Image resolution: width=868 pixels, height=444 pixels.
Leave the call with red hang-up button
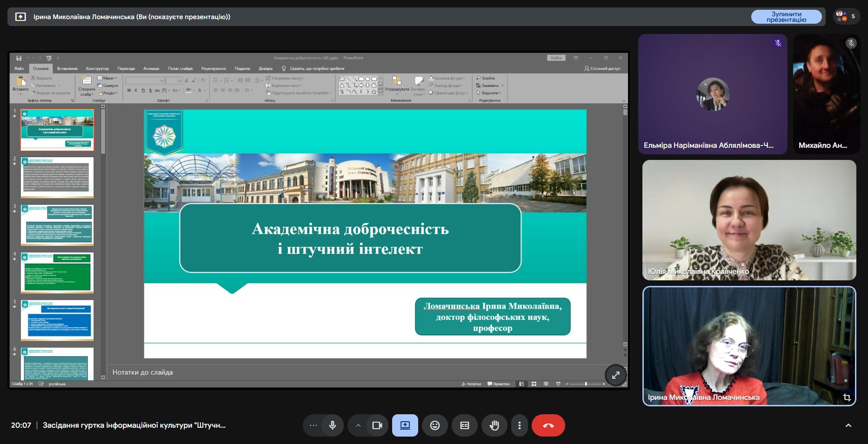[548, 425]
